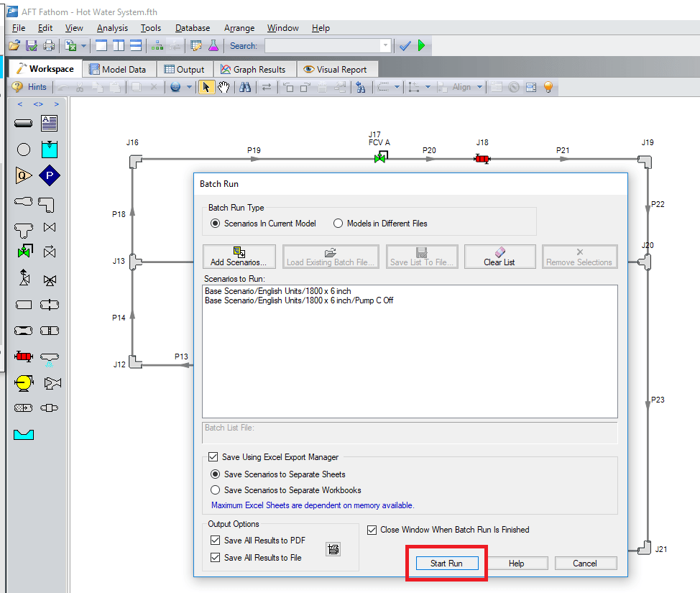Select Models in Different Files option
This screenshot has height=593, width=700.
tap(380, 224)
